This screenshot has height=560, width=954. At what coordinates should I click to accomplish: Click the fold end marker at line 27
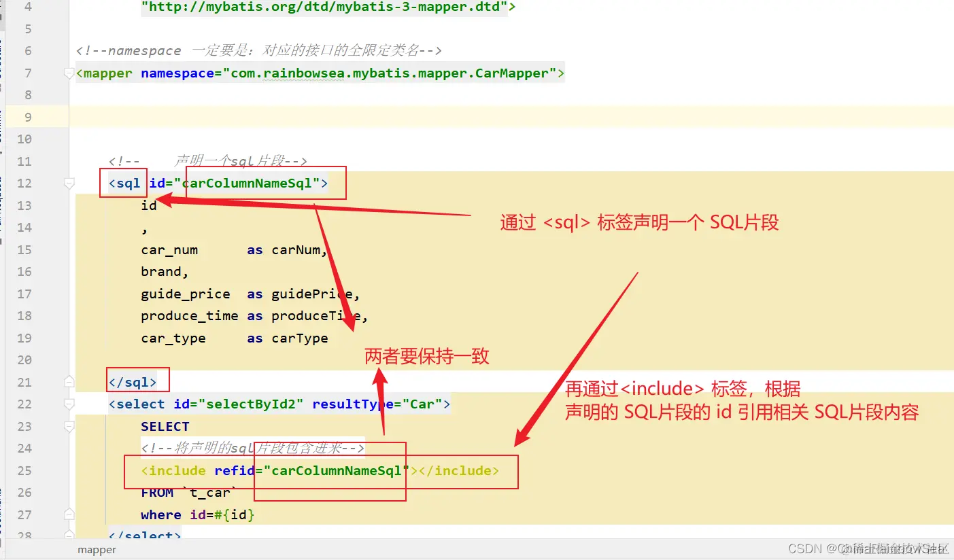[69, 514]
